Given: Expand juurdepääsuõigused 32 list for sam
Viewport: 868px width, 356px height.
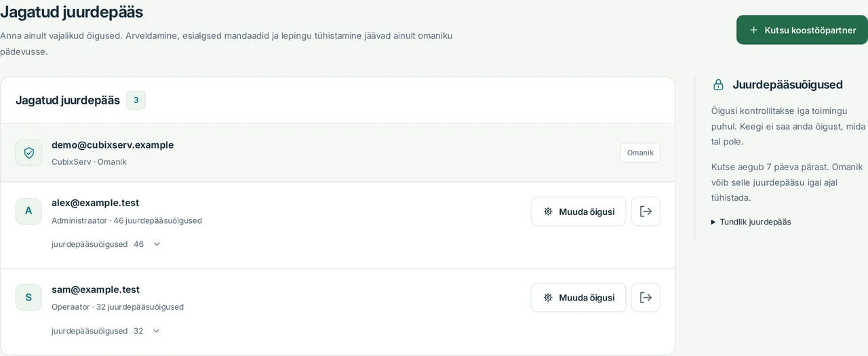Looking at the screenshot, I should pos(106,331).
